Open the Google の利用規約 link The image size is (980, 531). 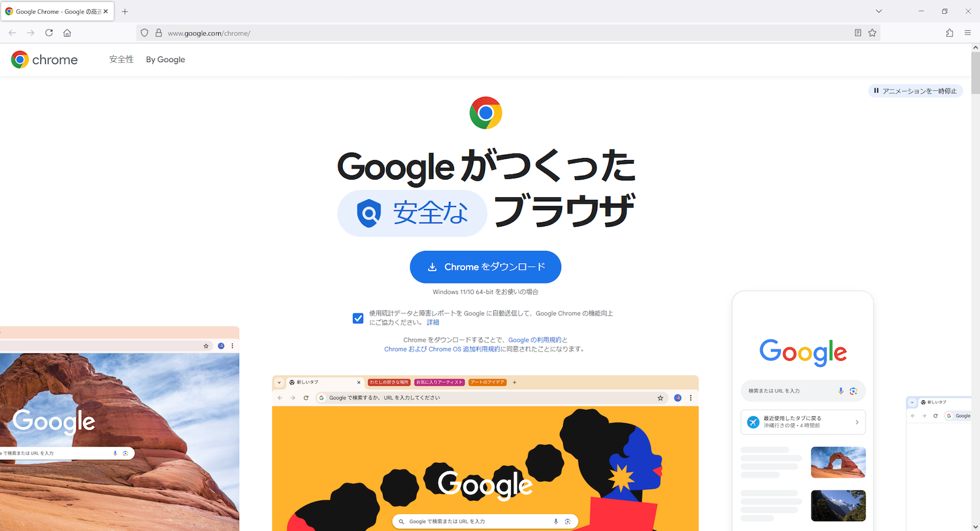[x=534, y=340]
